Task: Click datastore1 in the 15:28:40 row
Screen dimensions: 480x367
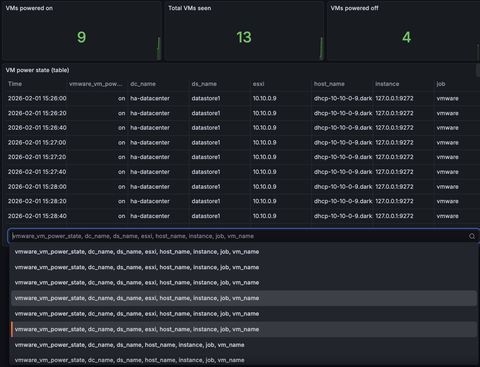Action: pyautogui.click(x=206, y=216)
